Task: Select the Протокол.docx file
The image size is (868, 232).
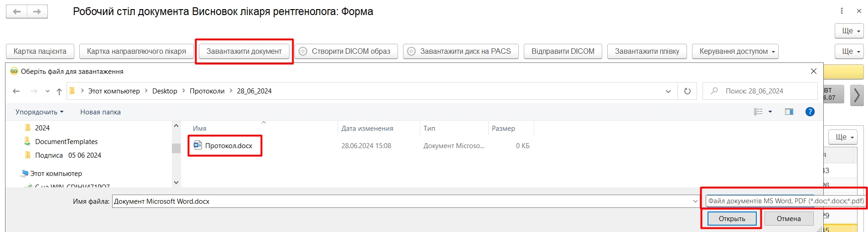Action: click(228, 146)
